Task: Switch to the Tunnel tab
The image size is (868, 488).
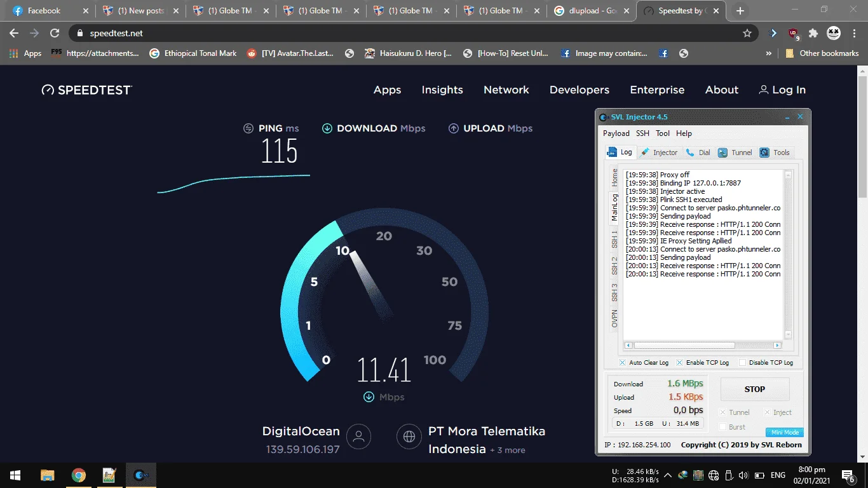Action: pos(735,152)
